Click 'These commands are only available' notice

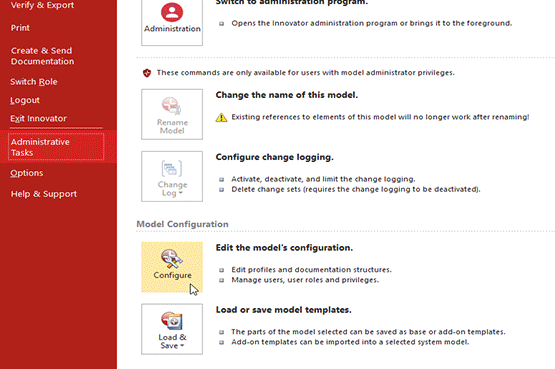[306, 73]
